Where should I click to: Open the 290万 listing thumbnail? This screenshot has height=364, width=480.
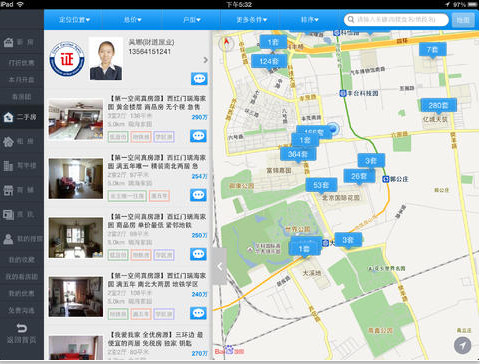coord(76,120)
